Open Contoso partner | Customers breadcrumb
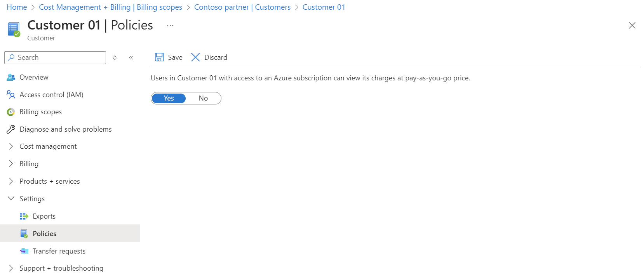The image size is (644, 278). tap(242, 7)
